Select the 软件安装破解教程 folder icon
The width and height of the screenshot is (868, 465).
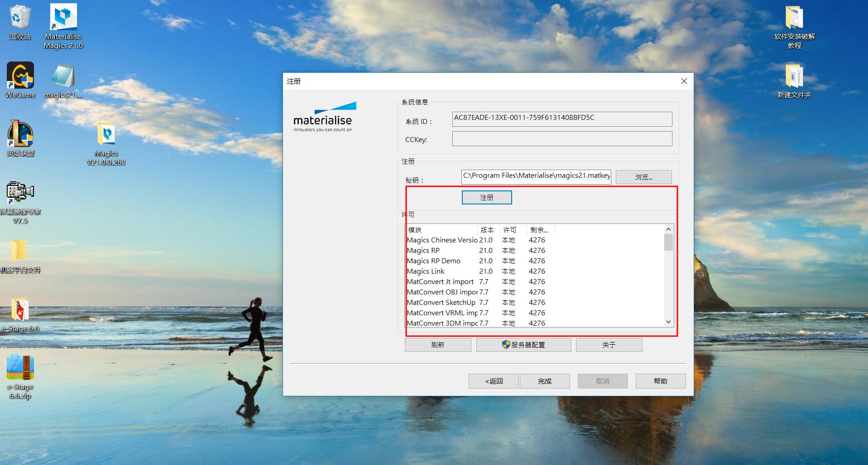click(x=794, y=27)
